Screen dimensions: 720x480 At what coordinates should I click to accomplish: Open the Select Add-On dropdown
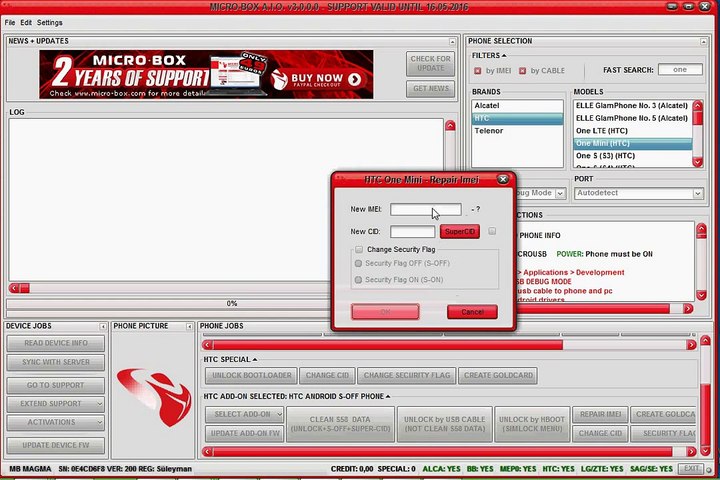[244, 414]
